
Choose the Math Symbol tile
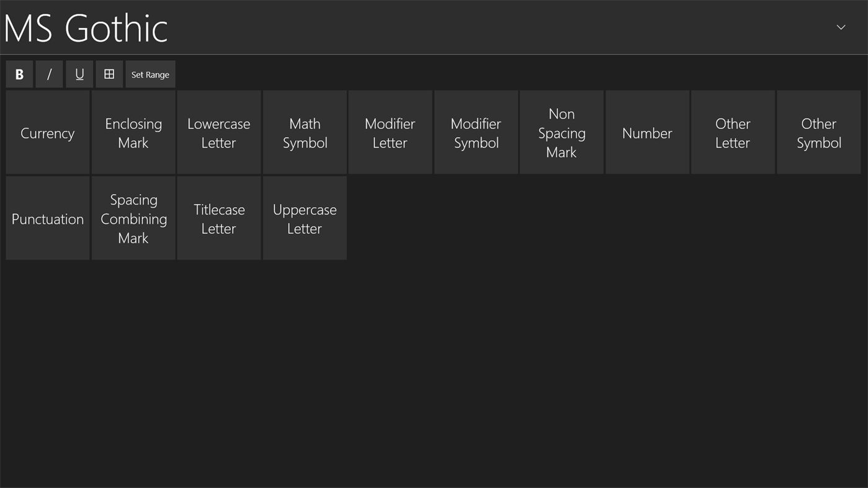pos(305,133)
